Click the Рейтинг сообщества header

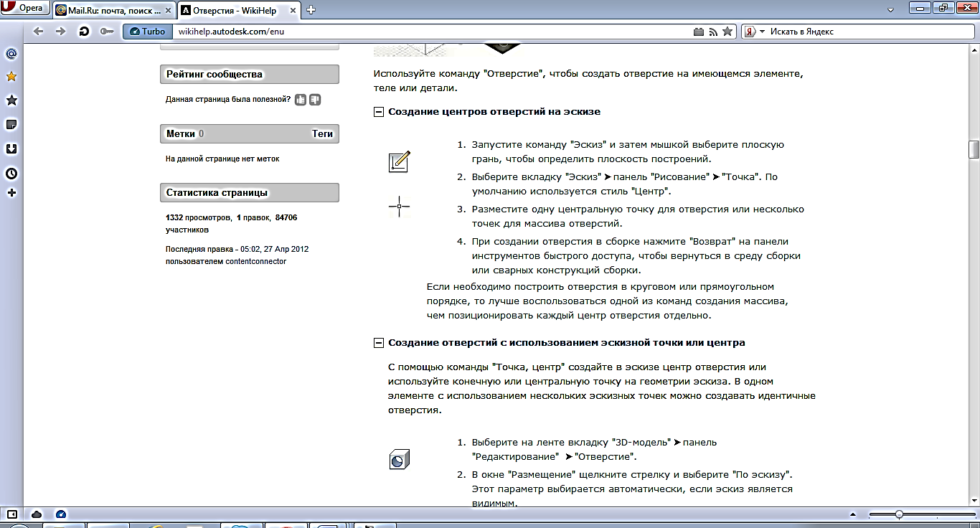(250, 74)
